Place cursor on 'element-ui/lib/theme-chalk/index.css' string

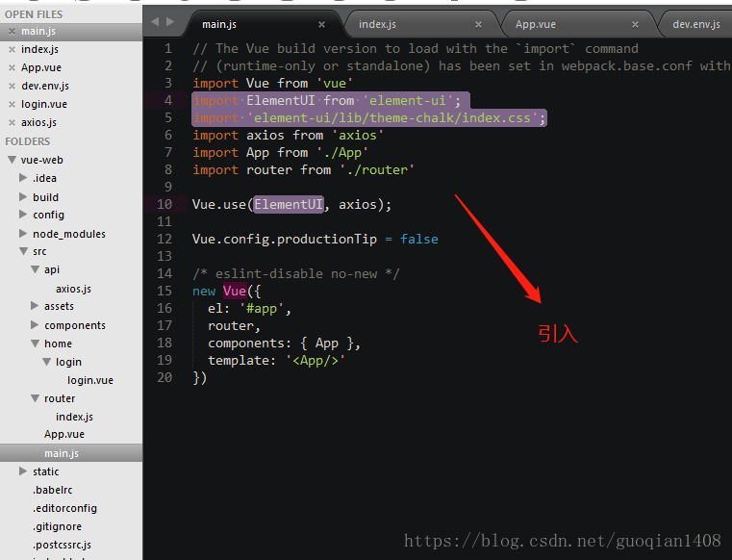click(392, 117)
